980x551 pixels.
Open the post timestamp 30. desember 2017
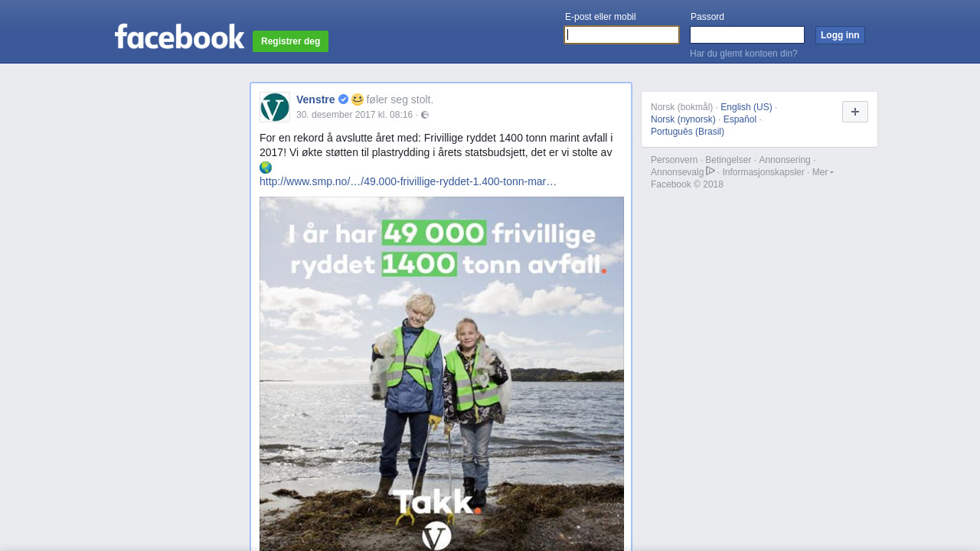(354, 115)
